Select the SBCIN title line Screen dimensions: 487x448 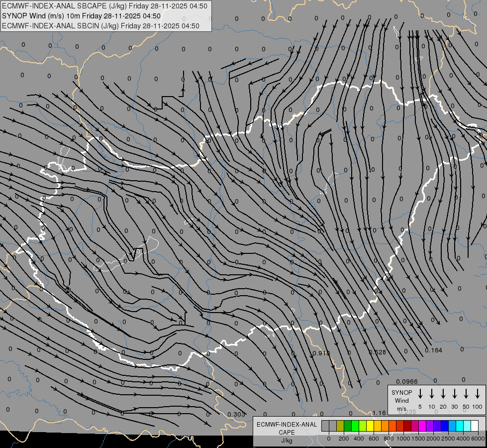[x=100, y=26]
